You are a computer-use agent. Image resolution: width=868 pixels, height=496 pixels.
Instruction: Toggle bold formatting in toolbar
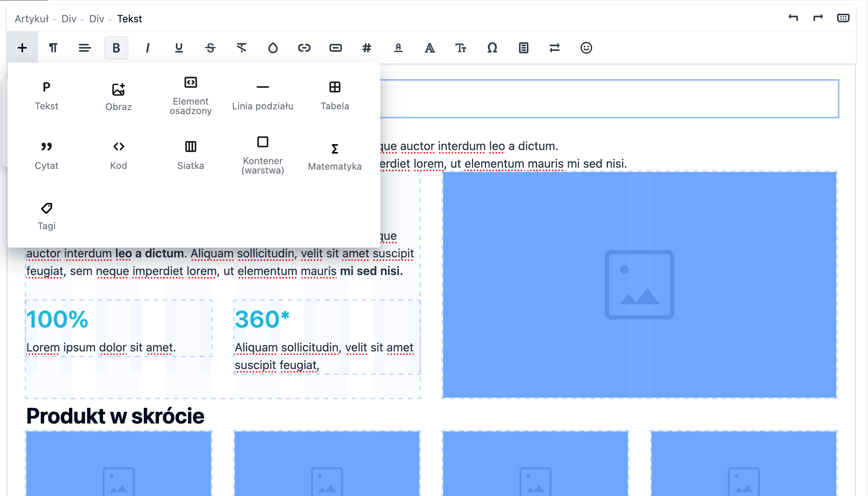(x=116, y=48)
